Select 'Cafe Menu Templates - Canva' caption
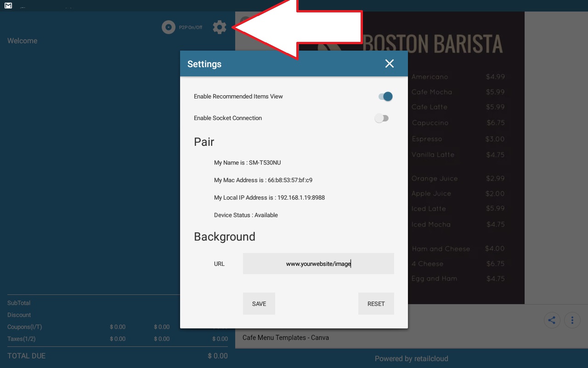 (286, 337)
